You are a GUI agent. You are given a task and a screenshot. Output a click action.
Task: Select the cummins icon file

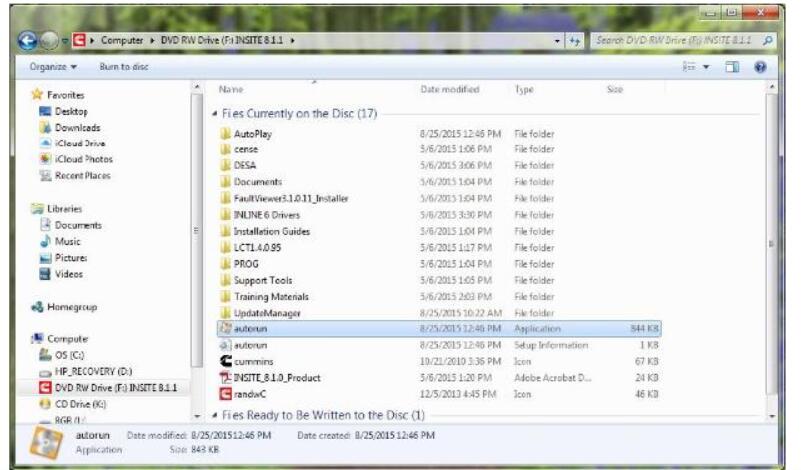[x=226, y=362]
